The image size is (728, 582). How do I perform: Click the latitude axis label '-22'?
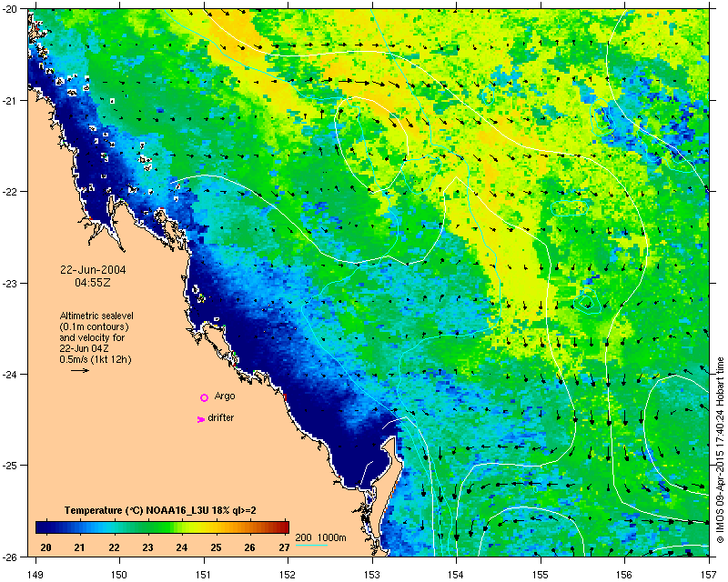(9, 192)
